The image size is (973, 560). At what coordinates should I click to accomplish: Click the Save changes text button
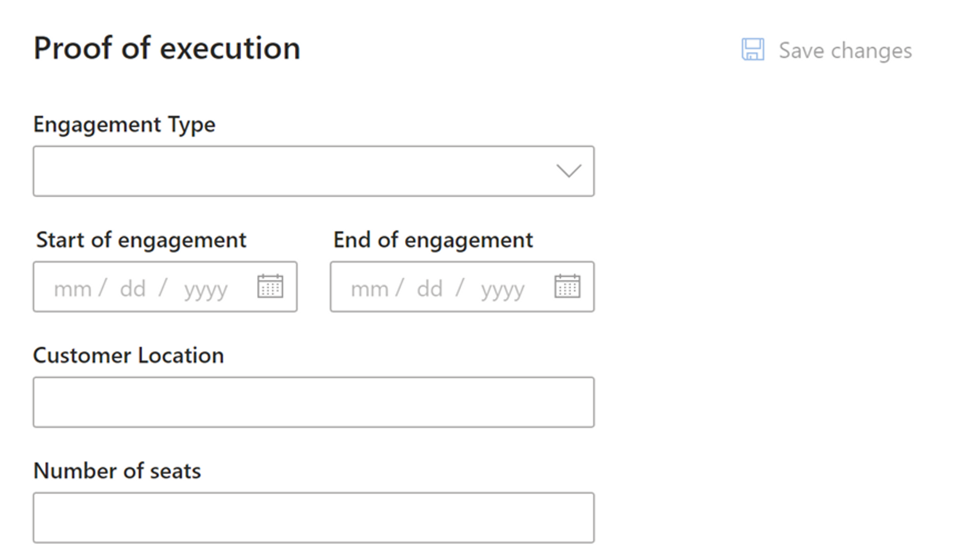845,51
